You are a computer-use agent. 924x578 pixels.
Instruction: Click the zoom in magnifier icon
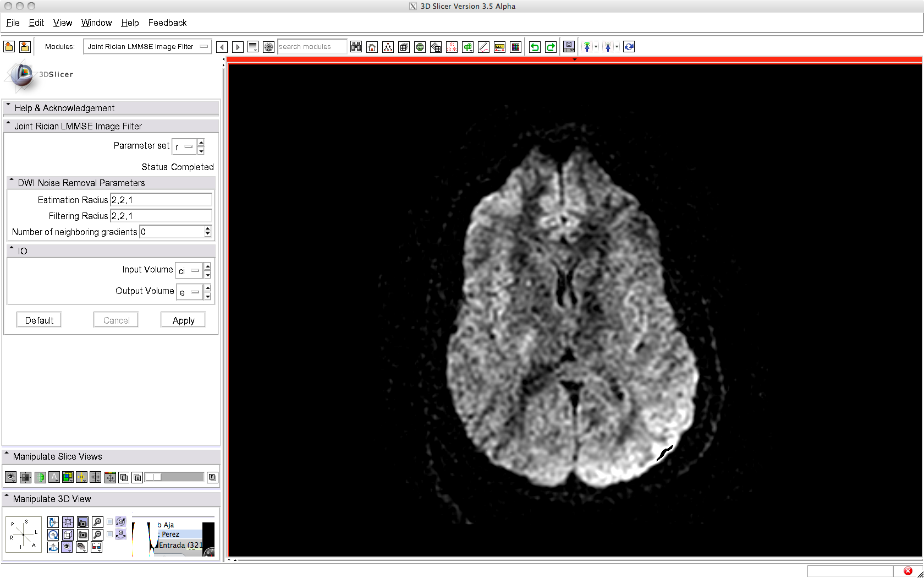point(97,522)
